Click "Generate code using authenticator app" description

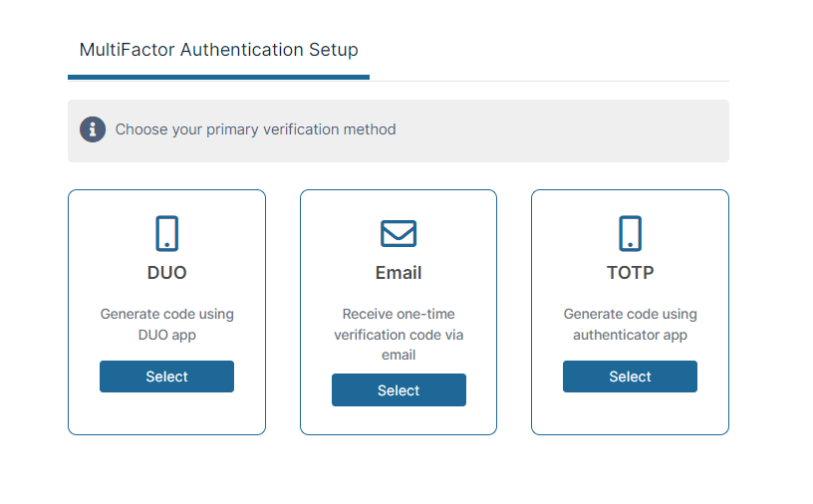coord(630,325)
